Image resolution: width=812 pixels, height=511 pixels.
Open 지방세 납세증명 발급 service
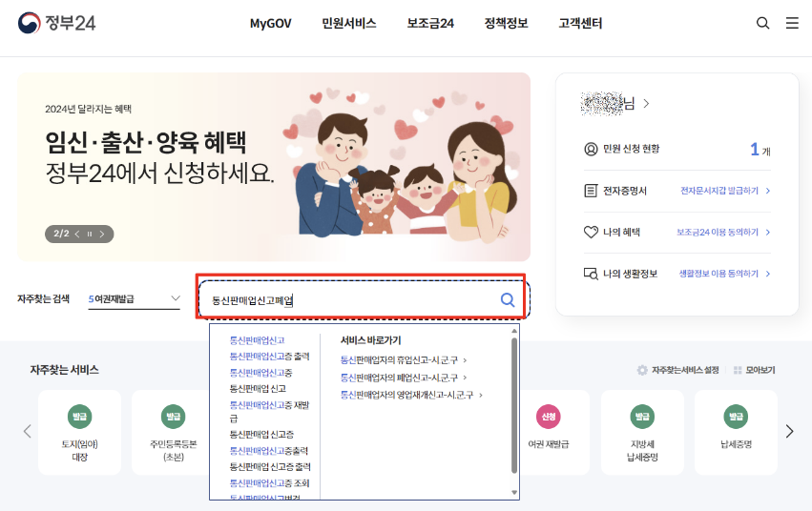(x=643, y=433)
